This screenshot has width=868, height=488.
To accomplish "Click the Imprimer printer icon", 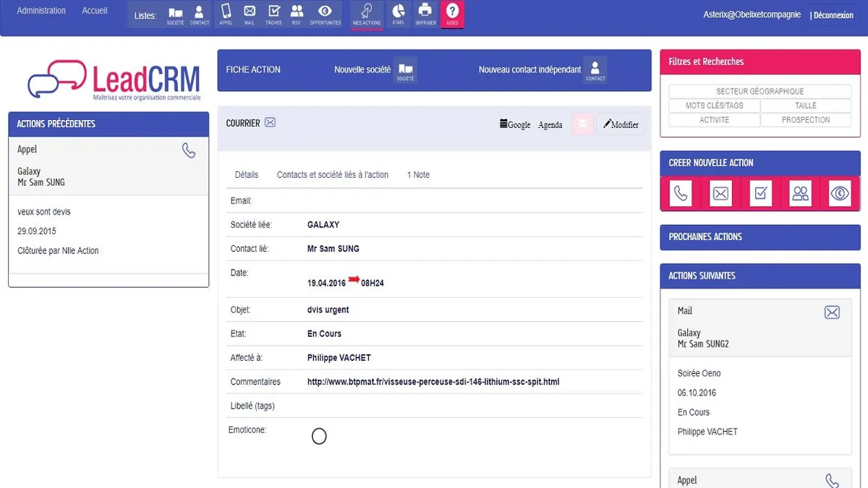I will pos(425,14).
